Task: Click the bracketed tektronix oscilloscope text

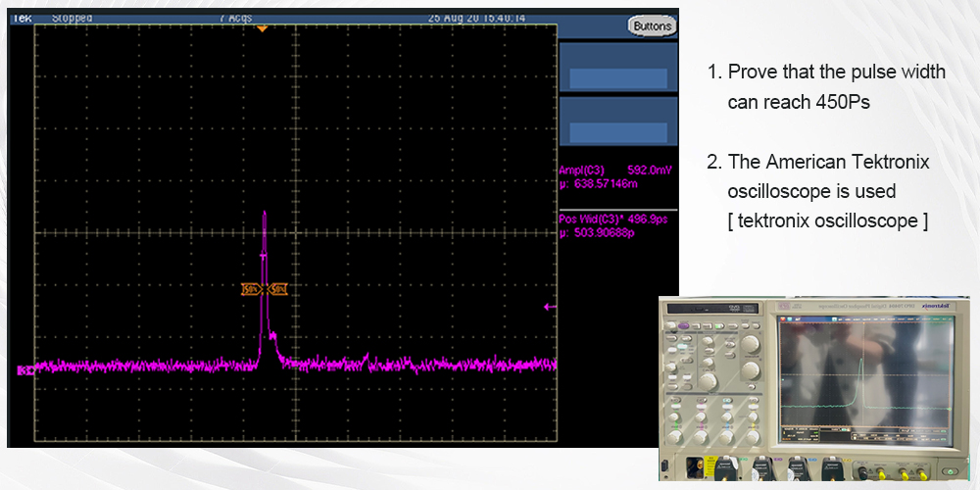Action: (x=827, y=220)
